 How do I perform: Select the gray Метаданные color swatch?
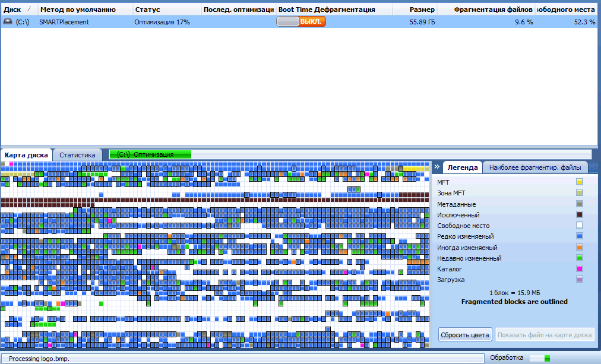580,204
